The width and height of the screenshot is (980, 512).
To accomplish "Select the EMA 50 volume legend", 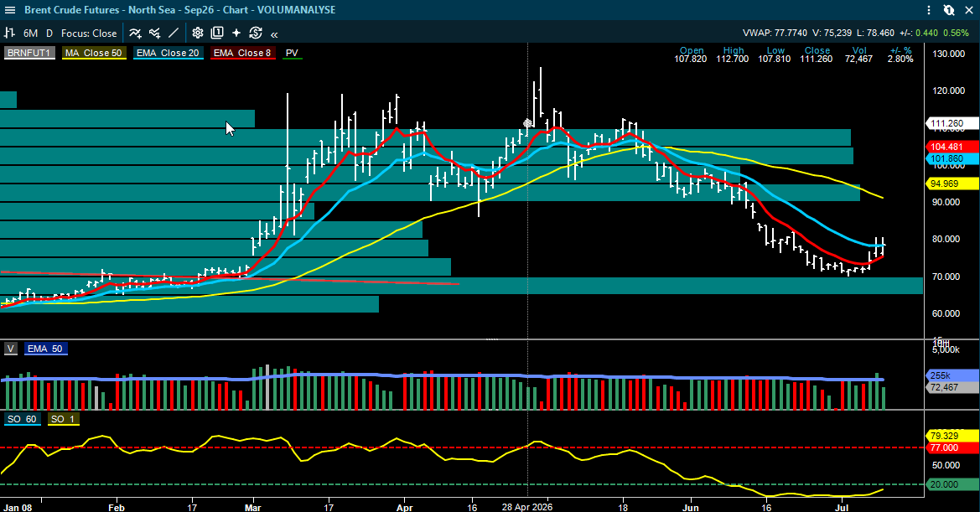I will click(x=45, y=349).
